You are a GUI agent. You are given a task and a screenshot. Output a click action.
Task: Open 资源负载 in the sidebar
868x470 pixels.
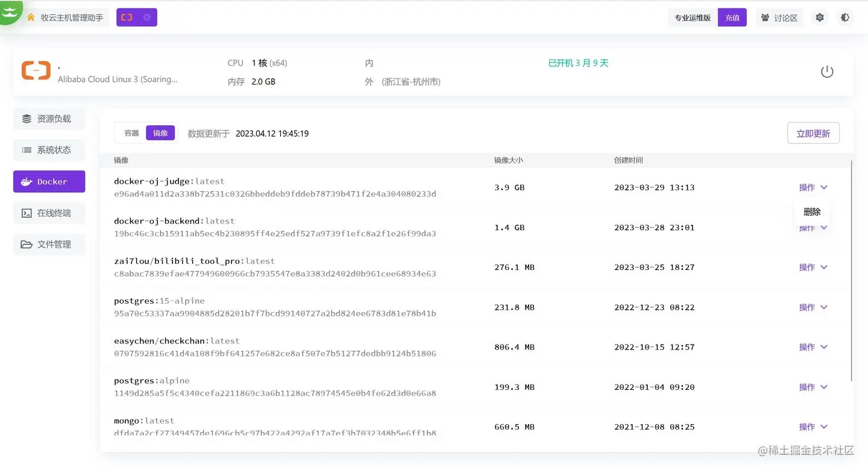(x=49, y=119)
